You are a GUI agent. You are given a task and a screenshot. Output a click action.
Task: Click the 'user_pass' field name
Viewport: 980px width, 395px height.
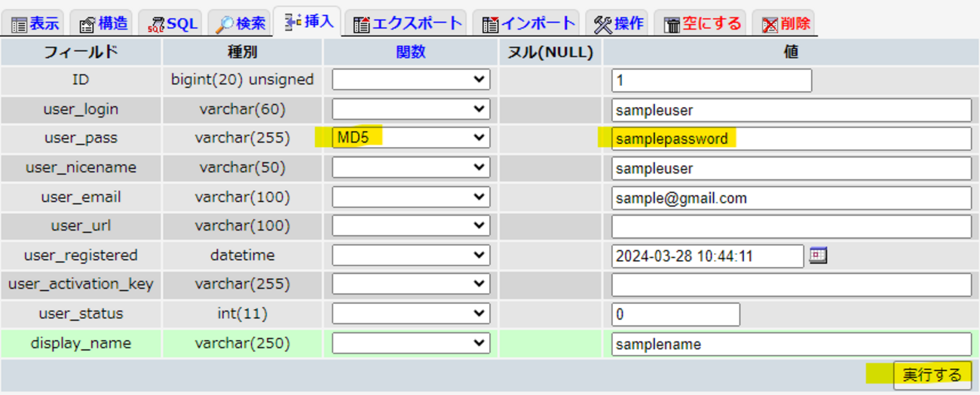pos(81,139)
